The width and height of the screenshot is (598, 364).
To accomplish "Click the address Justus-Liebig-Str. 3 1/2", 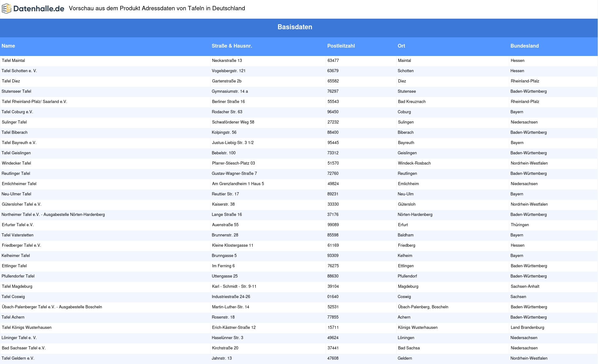I will click(x=233, y=143).
